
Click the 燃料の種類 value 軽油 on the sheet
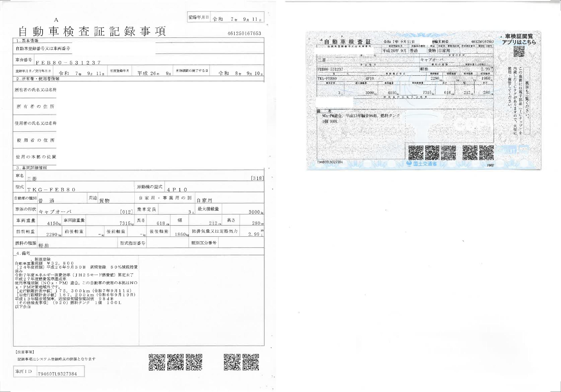[44, 245]
